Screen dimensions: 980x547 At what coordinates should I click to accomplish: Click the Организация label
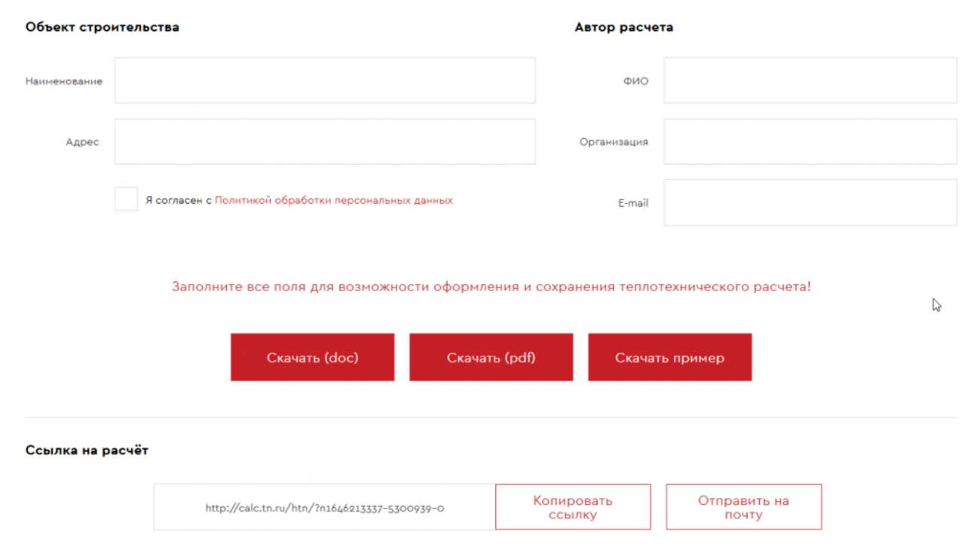coord(614,142)
